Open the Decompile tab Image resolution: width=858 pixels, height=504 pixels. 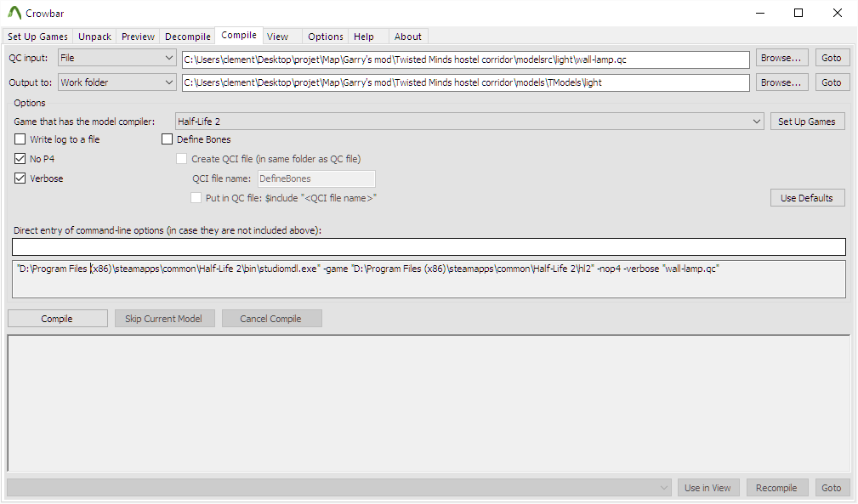pyautogui.click(x=188, y=37)
